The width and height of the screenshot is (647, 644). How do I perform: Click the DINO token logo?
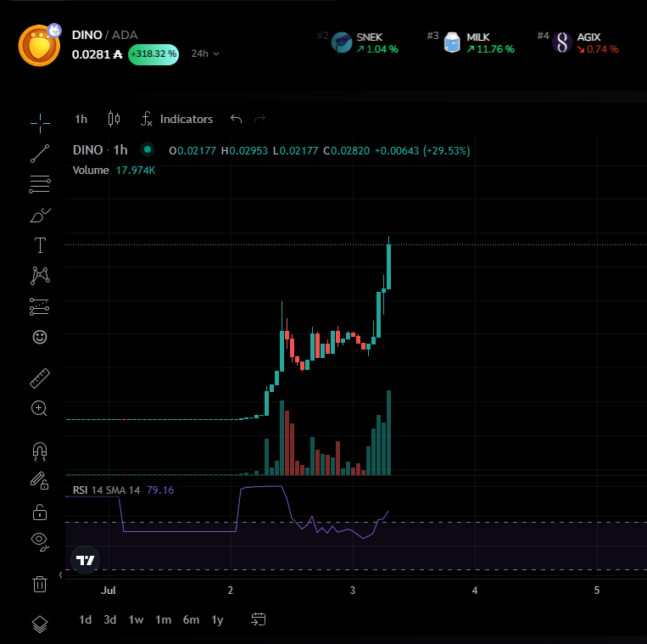[39, 46]
